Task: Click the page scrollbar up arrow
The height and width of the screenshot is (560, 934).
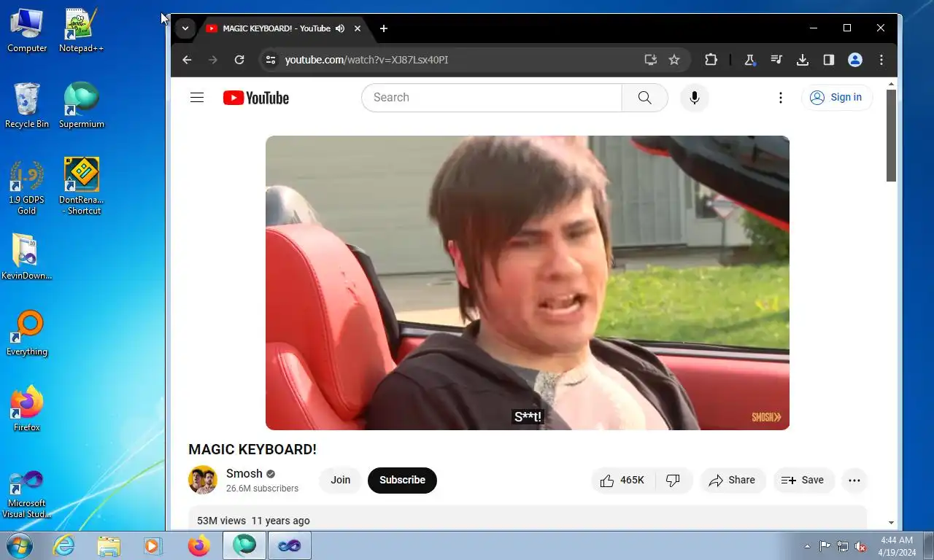Action: coord(891,84)
